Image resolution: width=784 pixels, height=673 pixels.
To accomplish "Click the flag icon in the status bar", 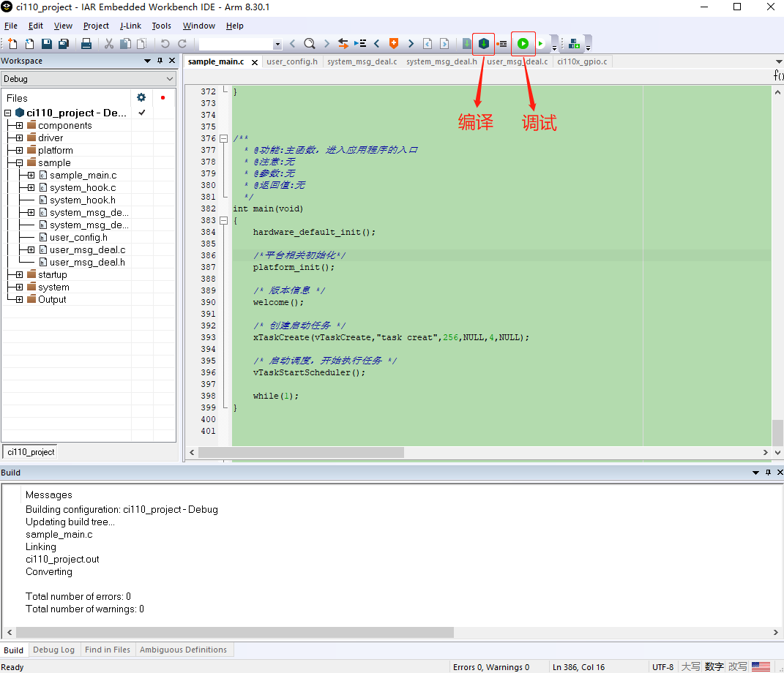I will pyautogui.click(x=761, y=666).
